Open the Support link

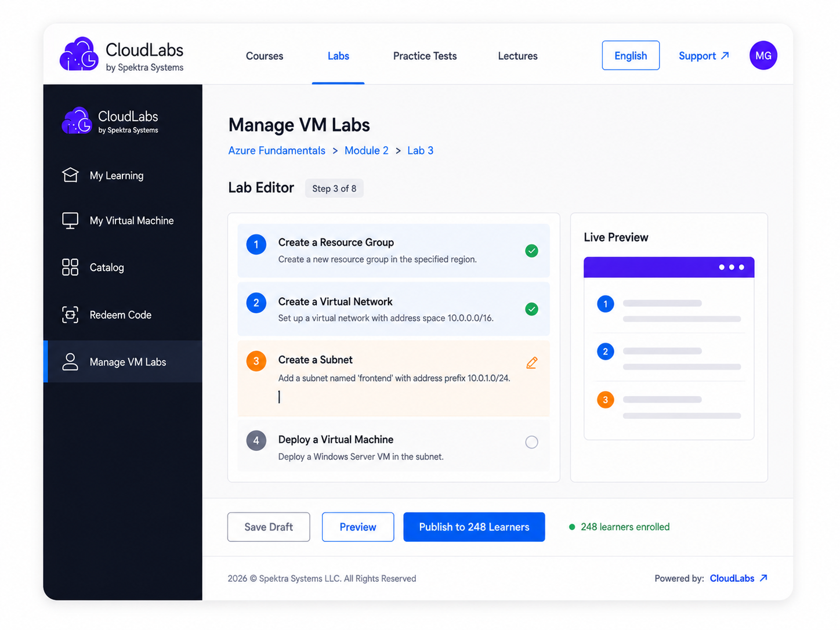[704, 56]
